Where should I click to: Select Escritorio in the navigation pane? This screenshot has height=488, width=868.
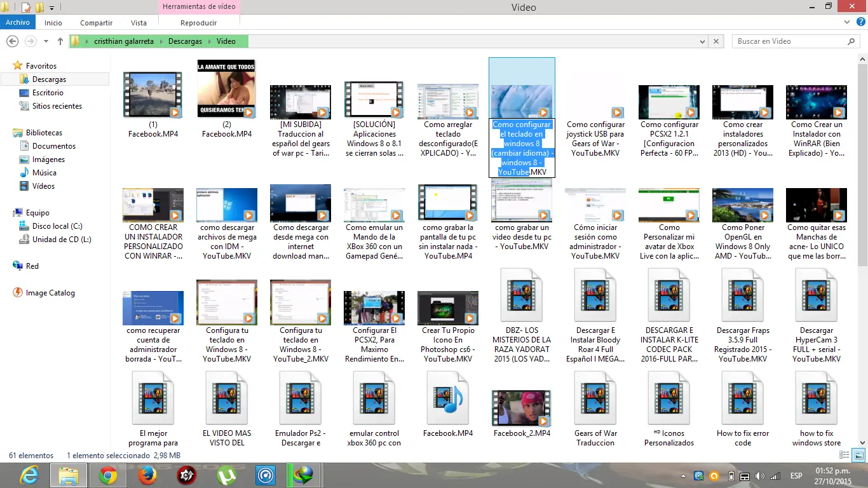coord(41,93)
